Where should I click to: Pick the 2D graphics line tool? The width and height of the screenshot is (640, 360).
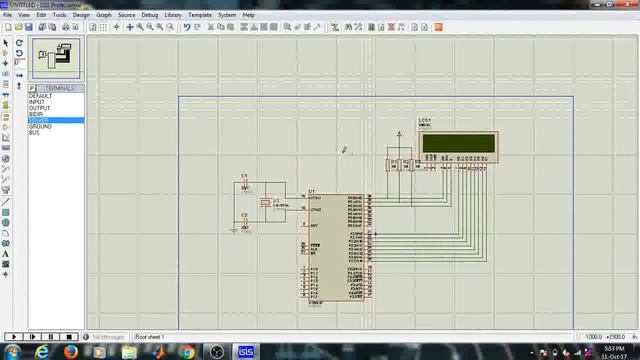6,202
